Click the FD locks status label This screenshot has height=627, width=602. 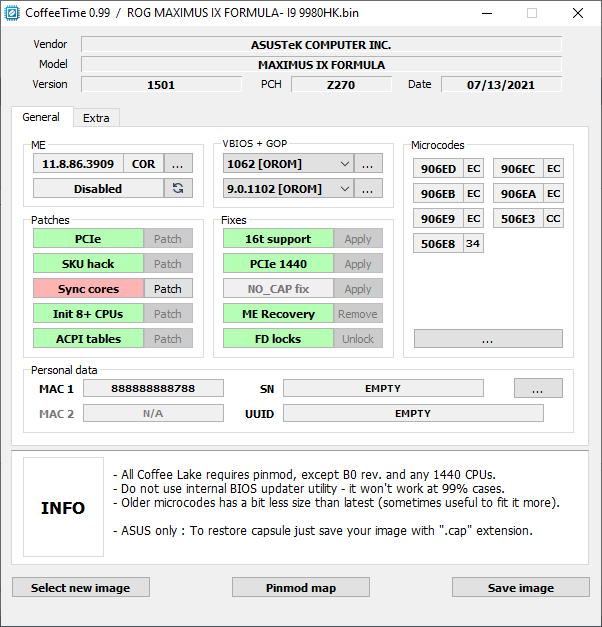[278, 338]
